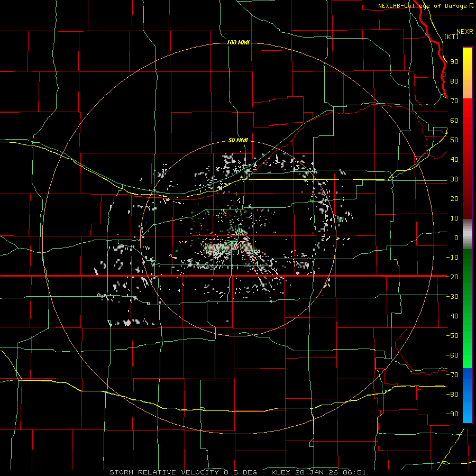Click the -80 scale value
The width and height of the screenshot is (476, 476).
tap(452, 395)
